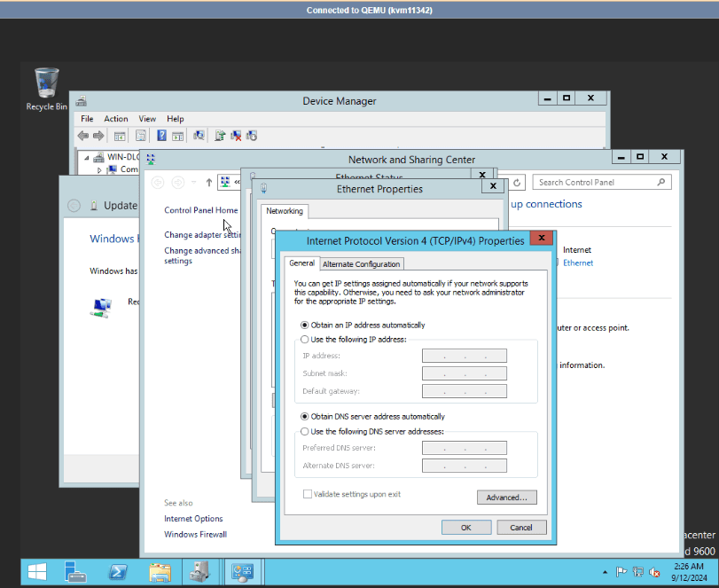
Task: Open File Explorer from the taskbar
Action: tap(160, 571)
